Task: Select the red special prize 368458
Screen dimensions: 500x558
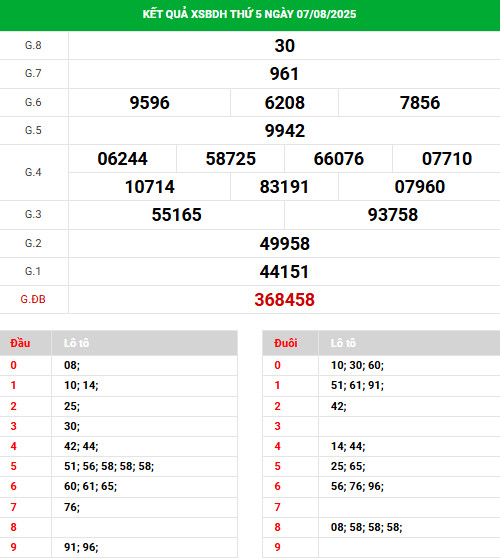Action: tap(284, 300)
